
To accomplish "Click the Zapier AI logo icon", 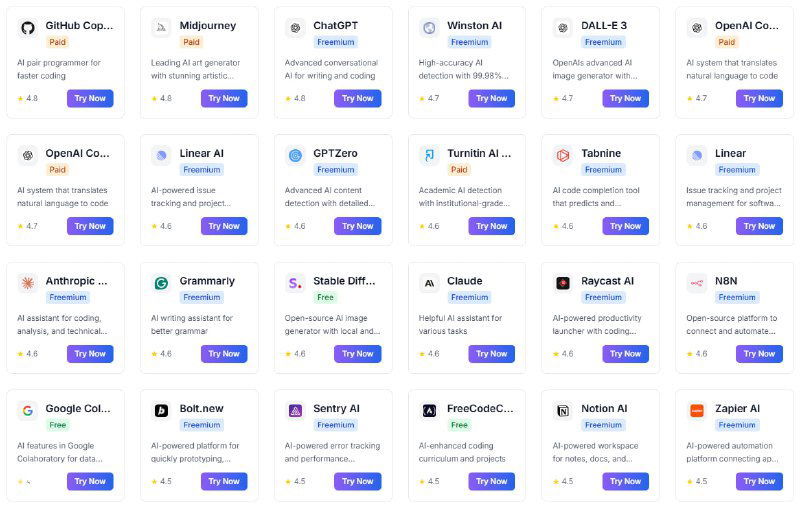I will (x=697, y=410).
